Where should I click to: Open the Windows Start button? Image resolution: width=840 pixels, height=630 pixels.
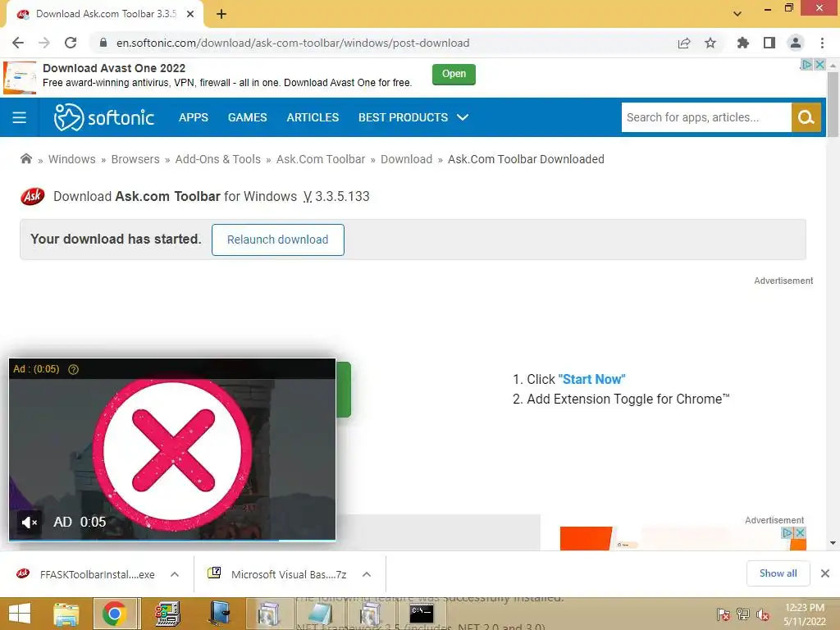(20, 614)
